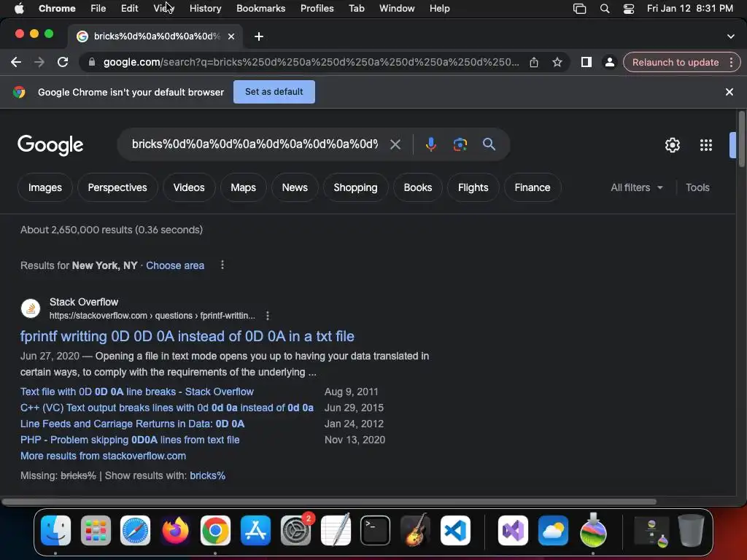
Task: Open Chrome side panel
Action: point(586,63)
